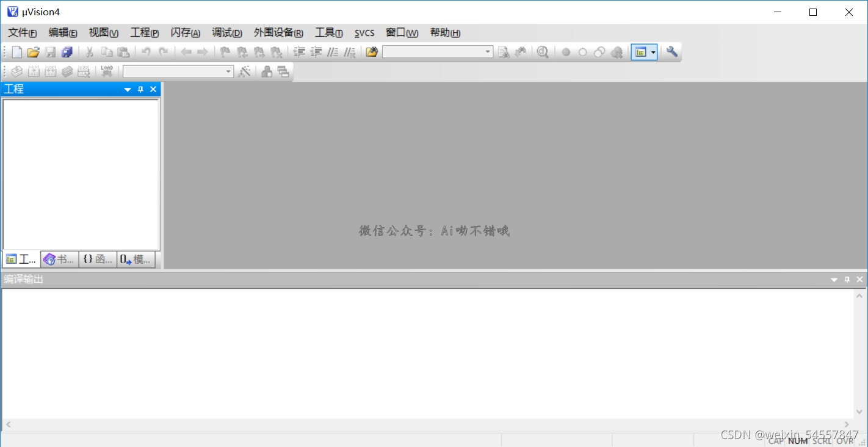Viewport: 868px width, 447px height.
Task: Click the configuration wrench icon
Action: [671, 52]
